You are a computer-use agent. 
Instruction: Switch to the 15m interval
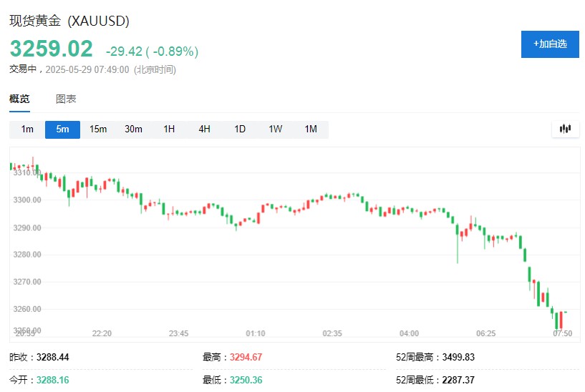(x=98, y=129)
